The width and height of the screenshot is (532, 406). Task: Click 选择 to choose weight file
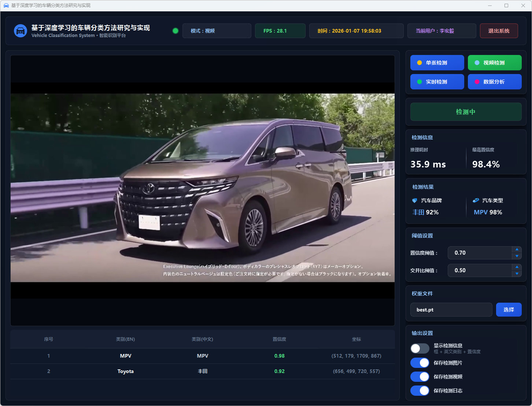pos(509,310)
